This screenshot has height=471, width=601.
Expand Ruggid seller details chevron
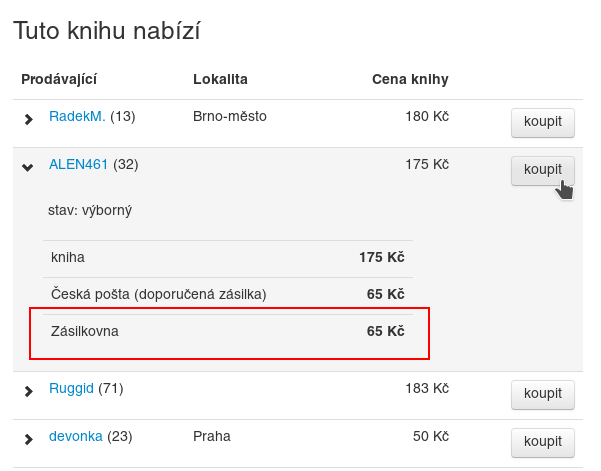28,391
